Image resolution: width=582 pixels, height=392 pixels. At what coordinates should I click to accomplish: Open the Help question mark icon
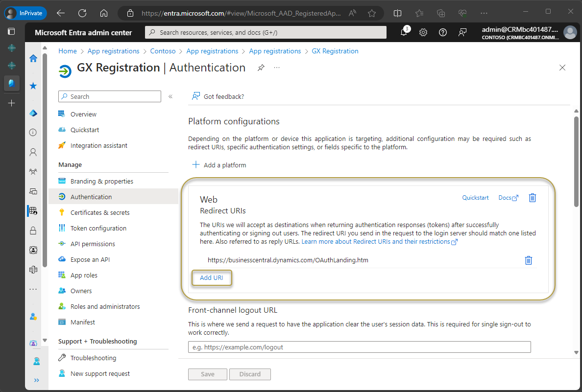point(443,32)
